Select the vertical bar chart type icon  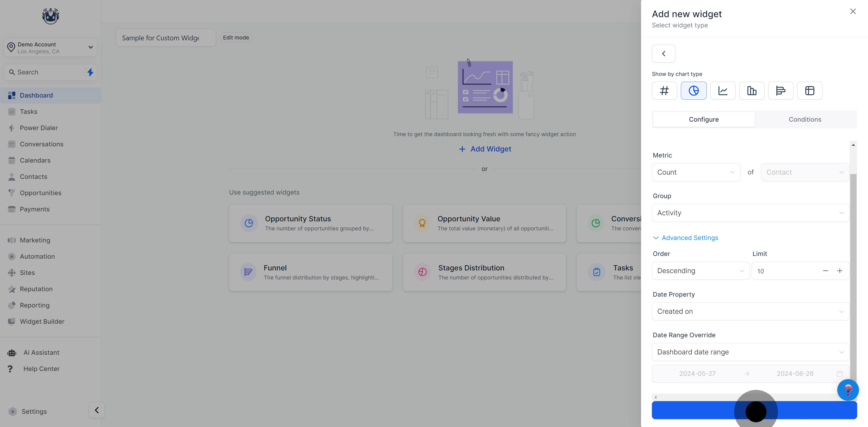752,91
